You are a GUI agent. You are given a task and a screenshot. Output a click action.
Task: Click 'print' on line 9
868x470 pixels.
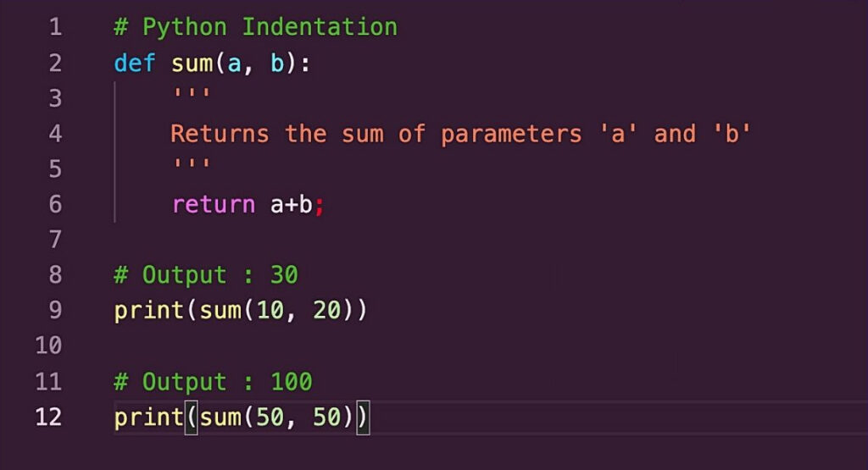pyautogui.click(x=149, y=310)
